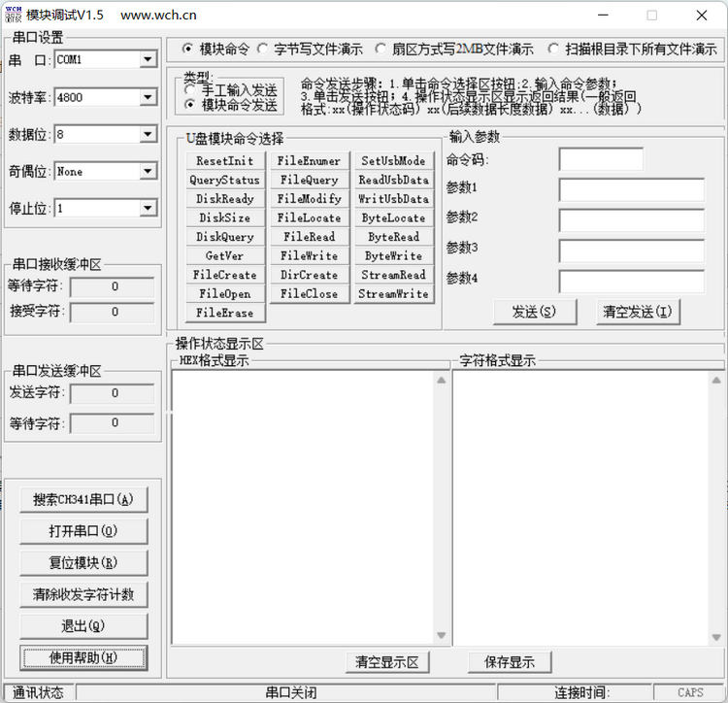
Task: Open the 串口 COM1 dropdown
Action: tap(148, 59)
